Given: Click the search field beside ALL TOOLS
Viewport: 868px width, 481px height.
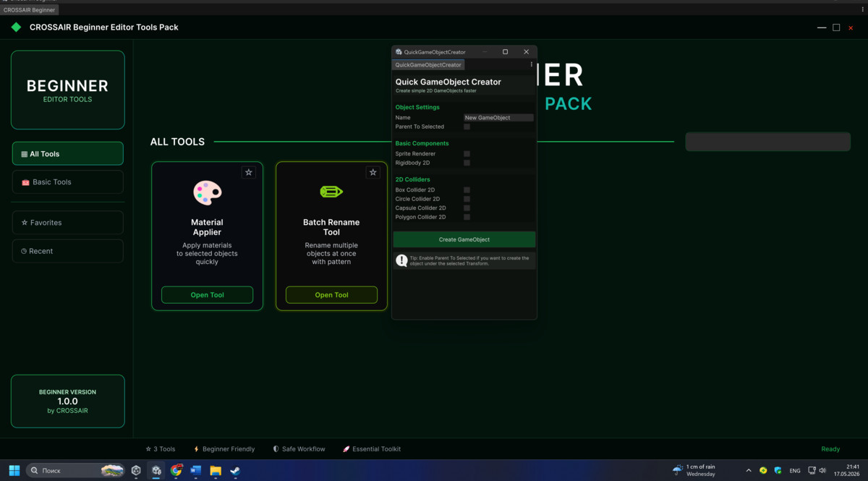Looking at the screenshot, I should pyautogui.click(x=767, y=142).
